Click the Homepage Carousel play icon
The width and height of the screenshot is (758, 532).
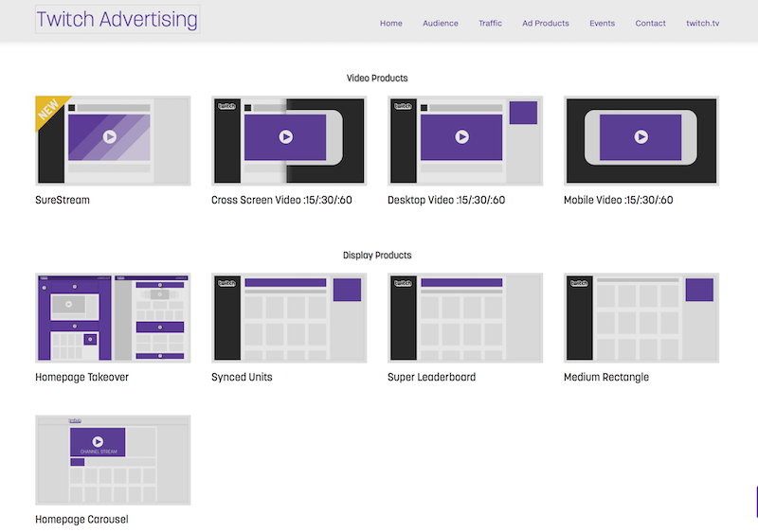98,441
